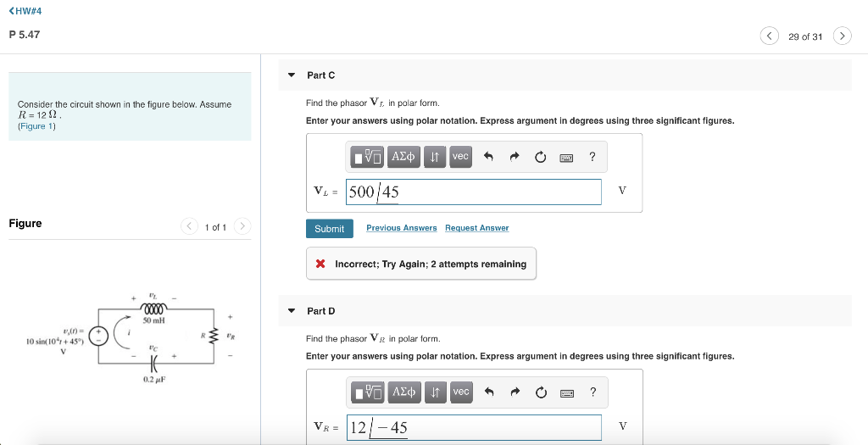Click the help question mark in Part C
This screenshot has height=445, width=868.
(x=593, y=157)
